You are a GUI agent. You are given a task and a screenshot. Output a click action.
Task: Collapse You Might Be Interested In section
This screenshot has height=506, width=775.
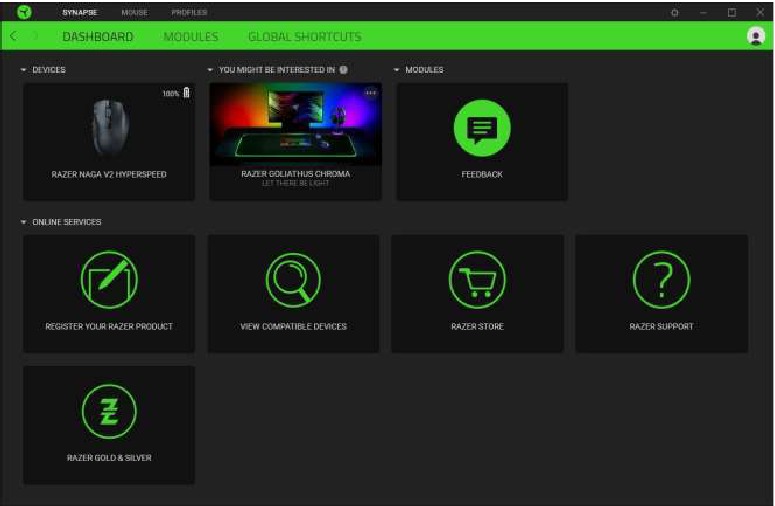coord(211,70)
